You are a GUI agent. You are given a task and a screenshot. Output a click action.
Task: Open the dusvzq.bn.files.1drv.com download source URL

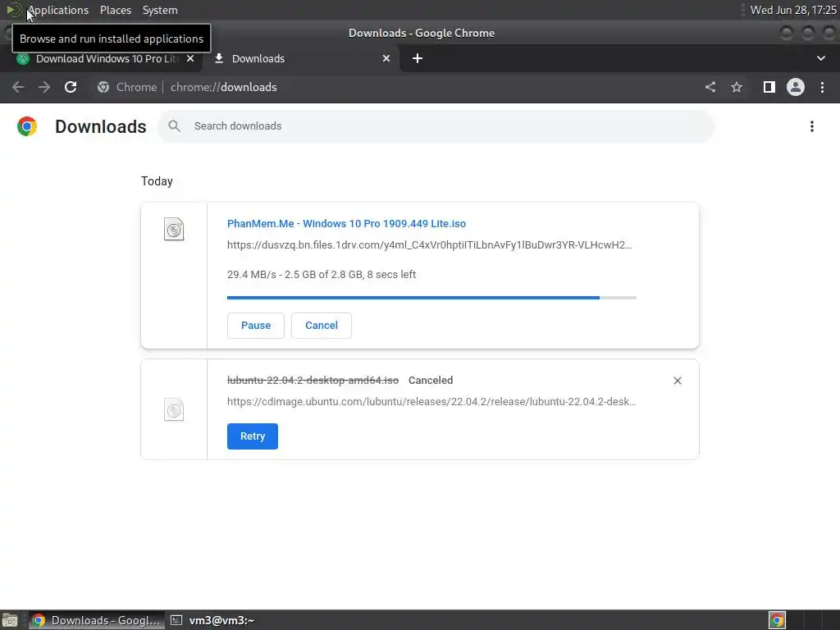click(x=430, y=244)
